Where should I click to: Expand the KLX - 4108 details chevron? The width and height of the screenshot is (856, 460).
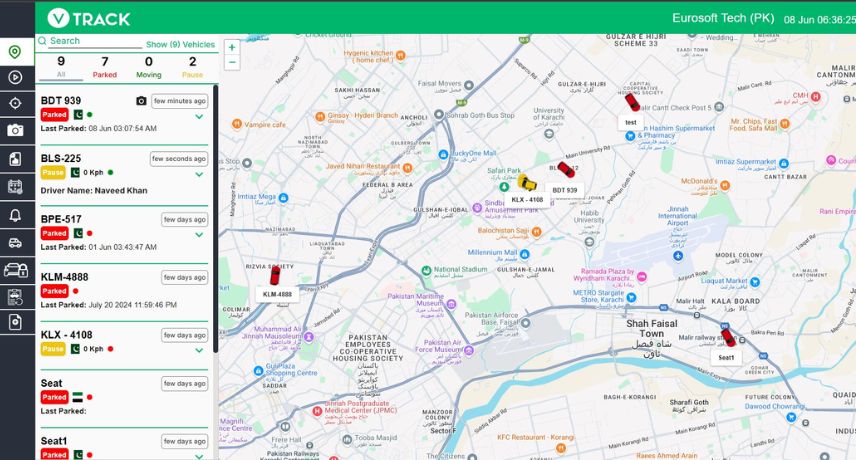coord(199,350)
